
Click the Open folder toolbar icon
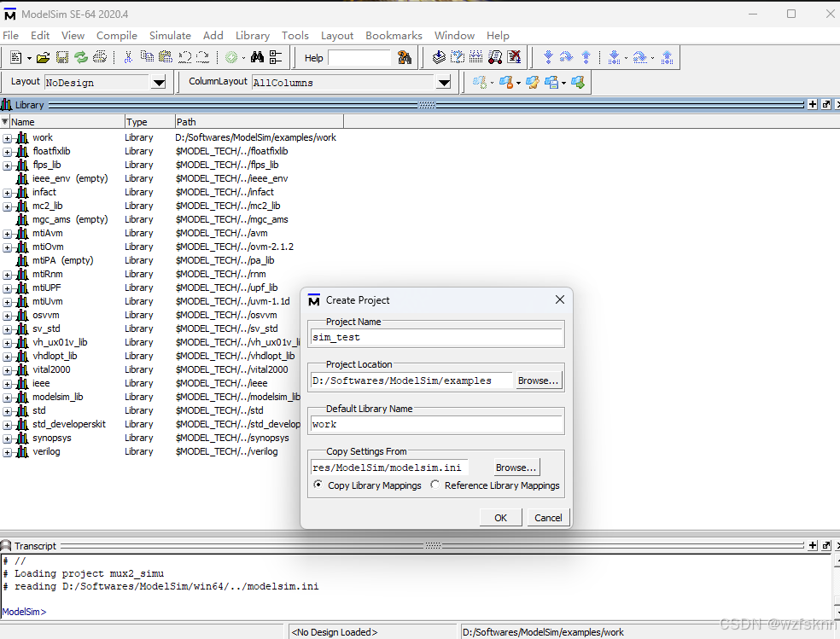click(x=44, y=57)
